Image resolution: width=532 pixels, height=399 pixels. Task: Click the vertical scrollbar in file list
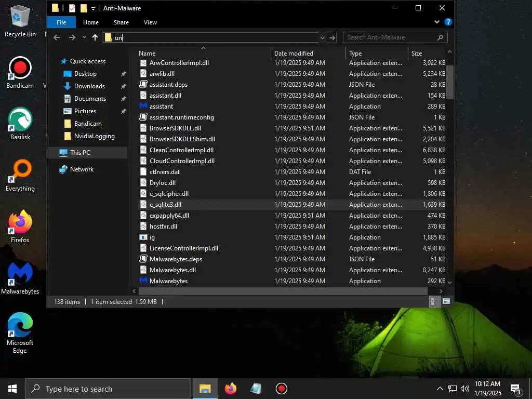click(x=449, y=82)
